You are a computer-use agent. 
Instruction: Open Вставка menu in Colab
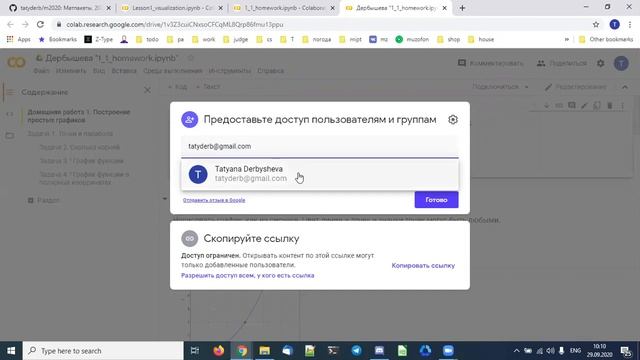(124, 71)
